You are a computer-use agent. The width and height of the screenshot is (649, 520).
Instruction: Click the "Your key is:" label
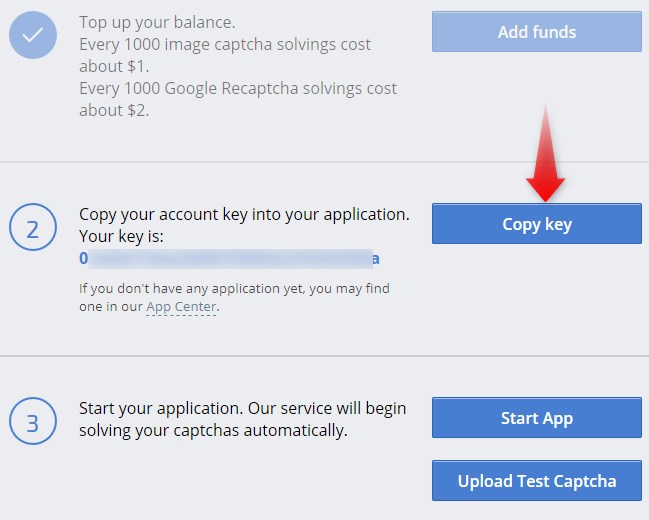[121, 236]
